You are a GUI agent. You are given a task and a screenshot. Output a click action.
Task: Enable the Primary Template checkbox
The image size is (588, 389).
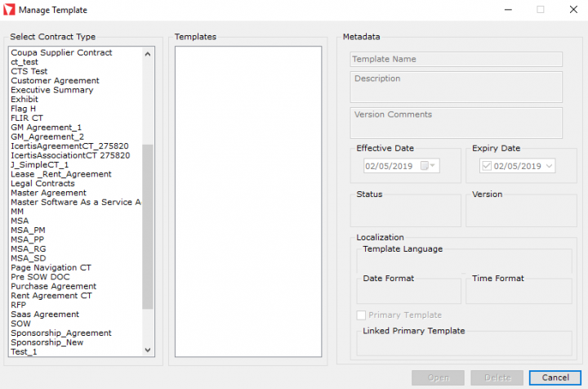(361, 315)
